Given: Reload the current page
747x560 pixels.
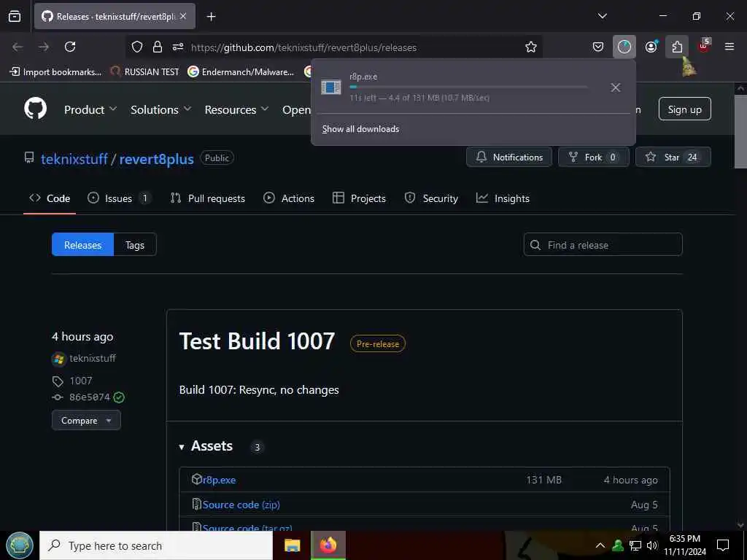Looking at the screenshot, I should [x=70, y=47].
